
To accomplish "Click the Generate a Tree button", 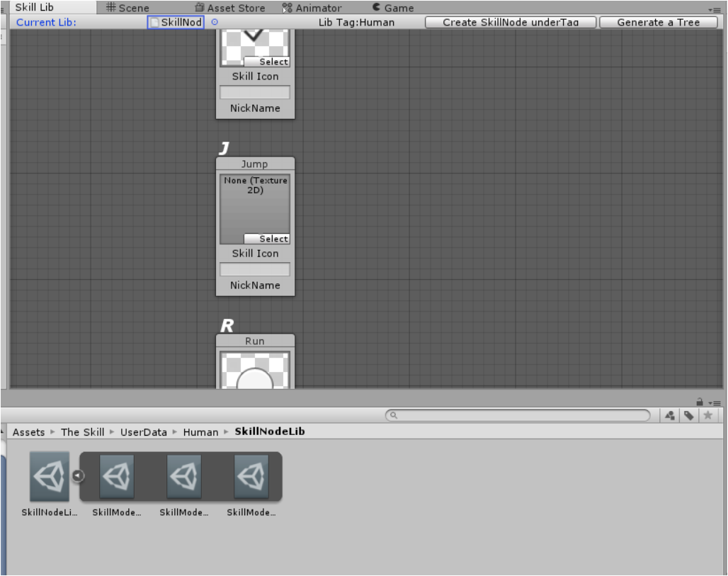I will tap(659, 22).
